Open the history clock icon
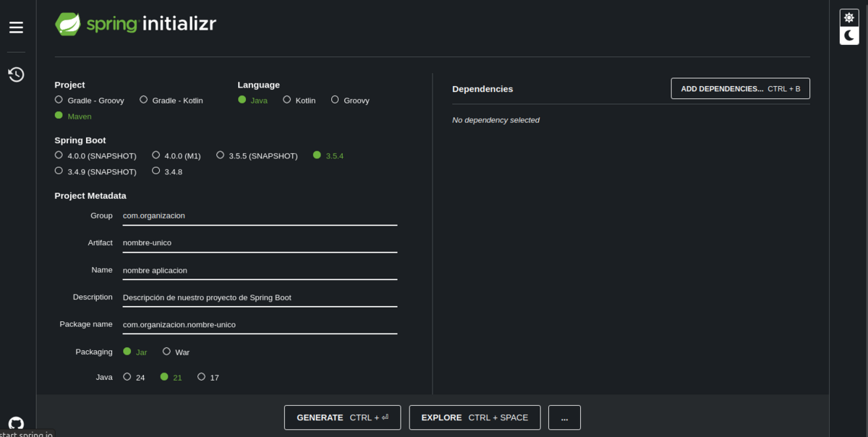 pos(16,75)
